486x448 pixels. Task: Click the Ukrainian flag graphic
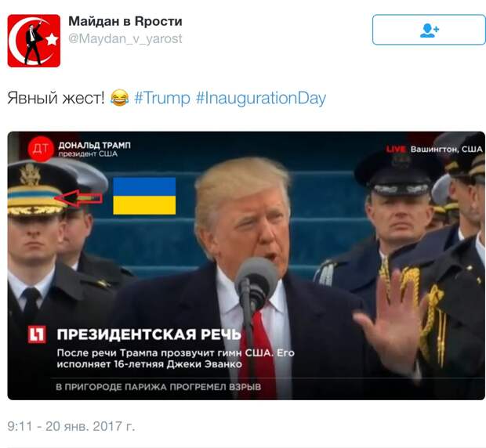[144, 196]
